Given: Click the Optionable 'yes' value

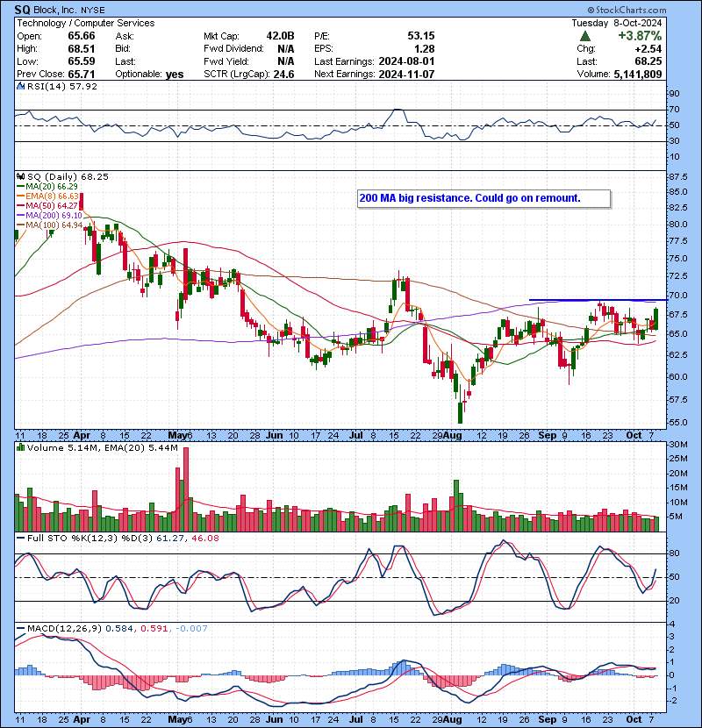Looking at the screenshot, I should pos(175,75).
